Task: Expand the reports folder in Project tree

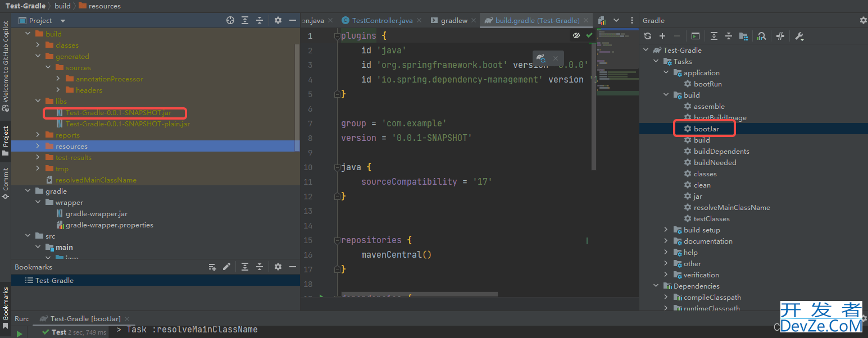Action: pyautogui.click(x=38, y=135)
